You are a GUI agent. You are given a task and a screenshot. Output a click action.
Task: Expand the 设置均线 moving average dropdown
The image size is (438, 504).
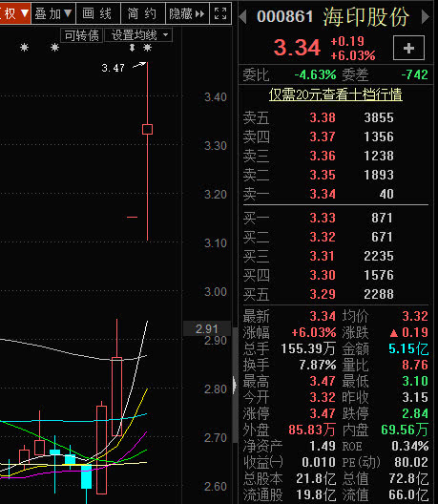(x=138, y=35)
